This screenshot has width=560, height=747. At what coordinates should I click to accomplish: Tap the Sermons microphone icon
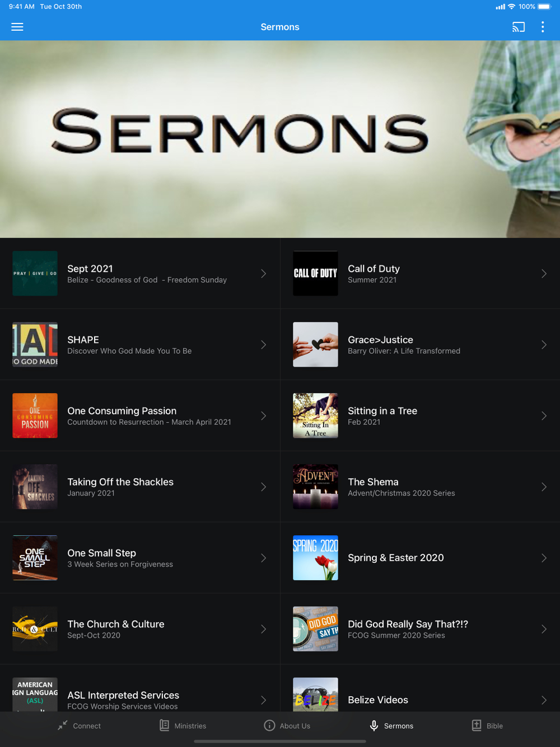click(x=374, y=725)
